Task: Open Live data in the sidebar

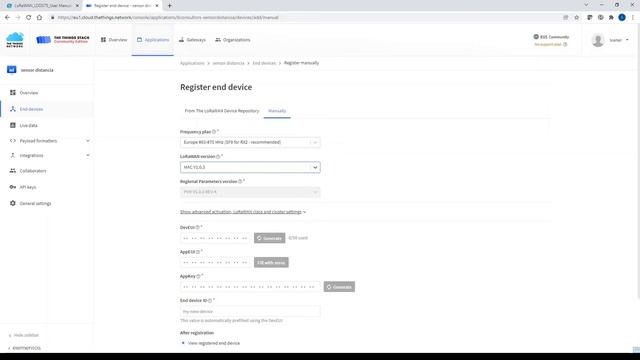Action: tap(28, 125)
